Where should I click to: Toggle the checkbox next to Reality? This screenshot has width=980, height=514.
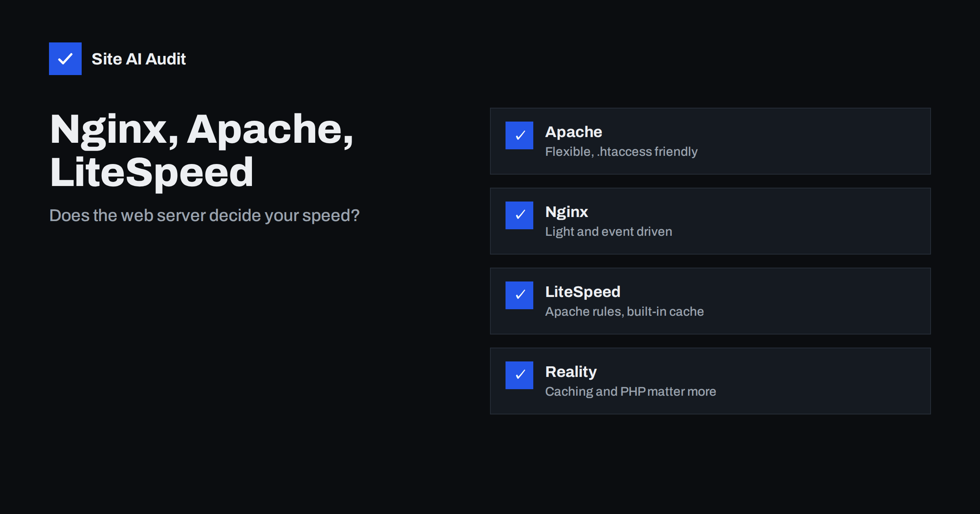tap(519, 375)
